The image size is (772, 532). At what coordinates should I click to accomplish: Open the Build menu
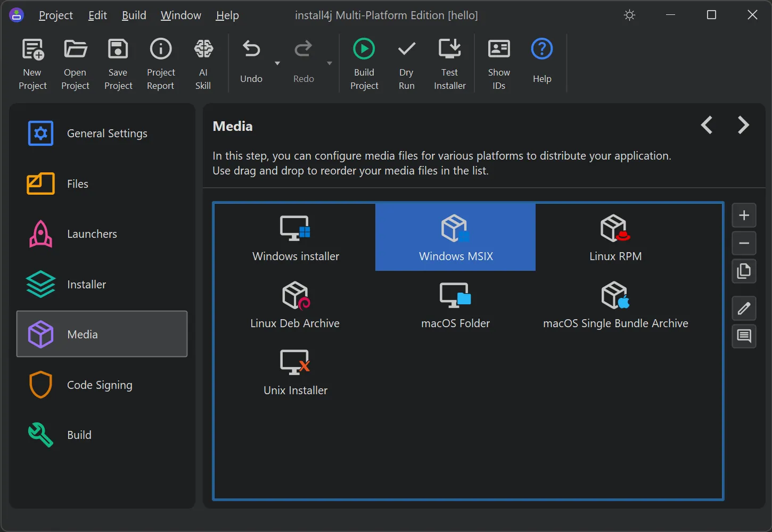coord(134,15)
